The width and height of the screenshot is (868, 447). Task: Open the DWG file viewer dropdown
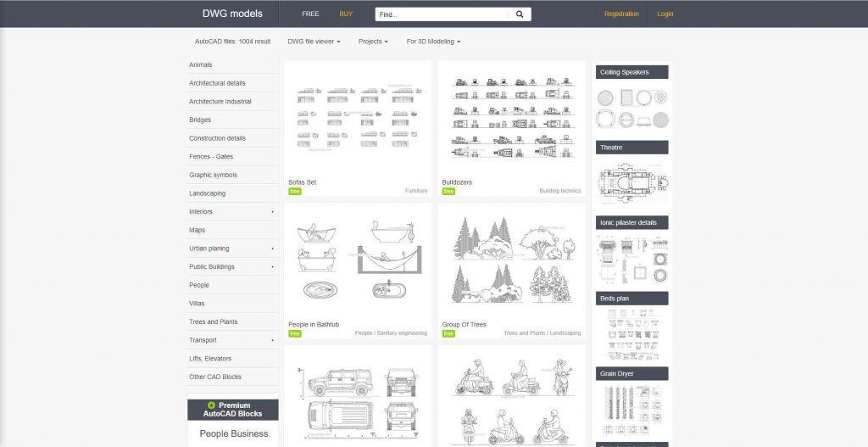click(x=314, y=42)
